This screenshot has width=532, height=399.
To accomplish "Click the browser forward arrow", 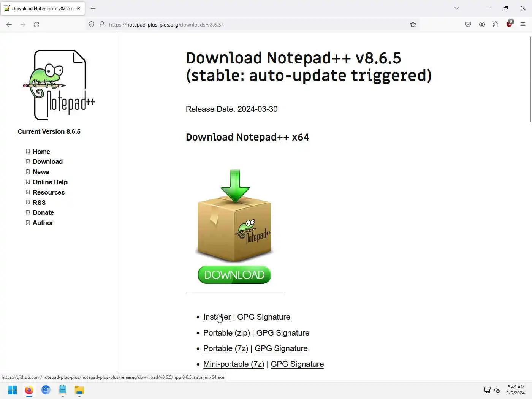I will tap(23, 25).
